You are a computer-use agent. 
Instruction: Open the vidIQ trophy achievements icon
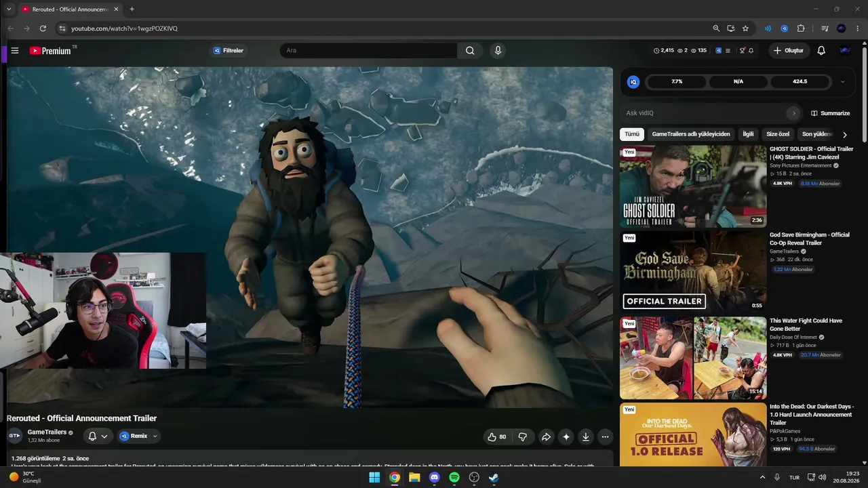[743, 51]
